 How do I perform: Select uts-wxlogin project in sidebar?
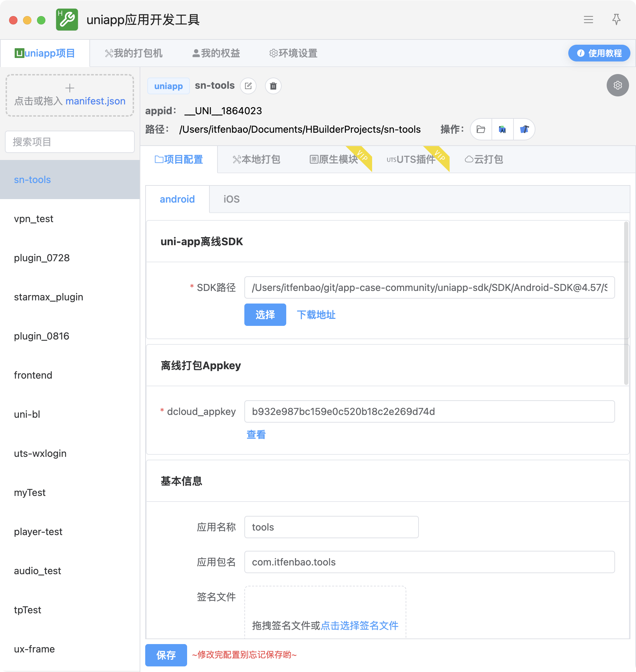[70, 453]
